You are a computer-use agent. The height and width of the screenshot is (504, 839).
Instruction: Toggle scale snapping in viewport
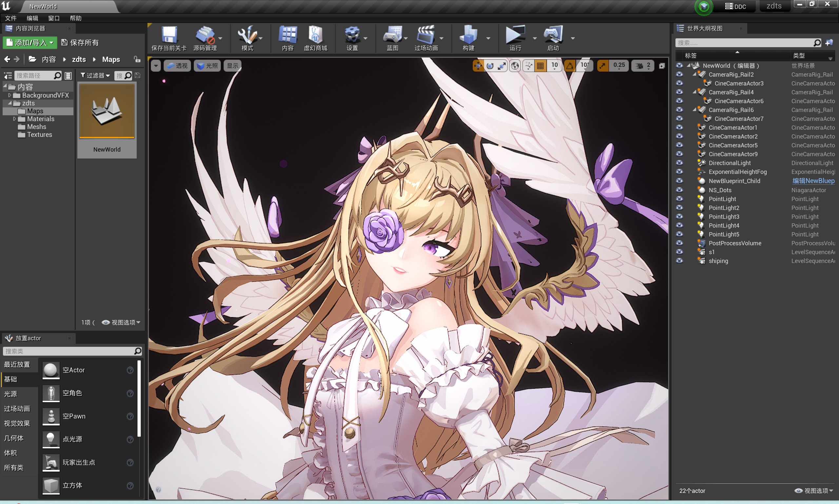pyautogui.click(x=602, y=65)
